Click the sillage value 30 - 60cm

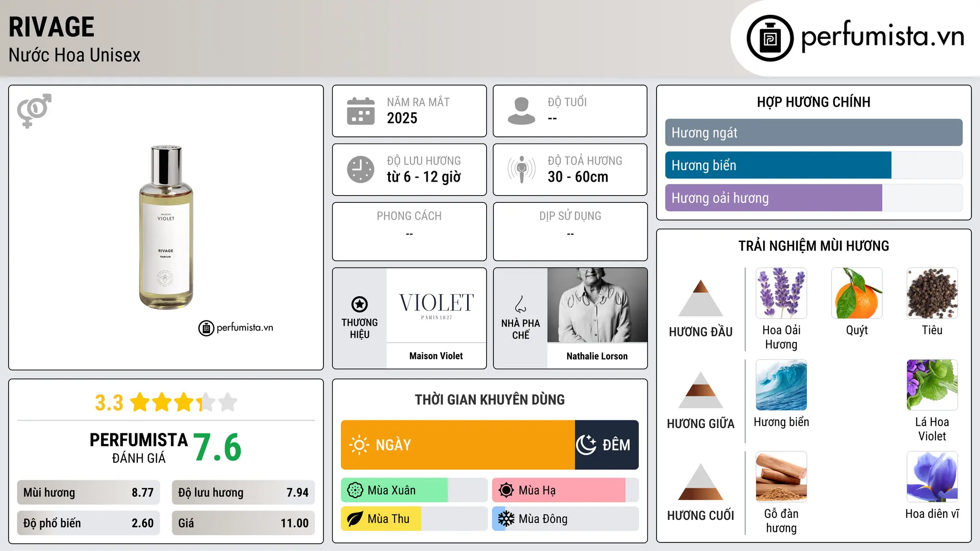(x=578, y=177)
